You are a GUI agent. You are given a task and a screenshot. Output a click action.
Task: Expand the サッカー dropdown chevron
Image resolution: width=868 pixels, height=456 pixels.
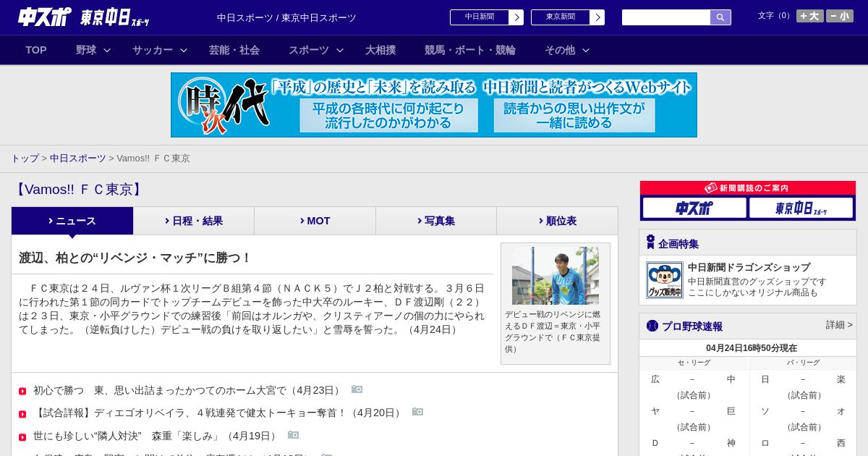tap(184, 50)
